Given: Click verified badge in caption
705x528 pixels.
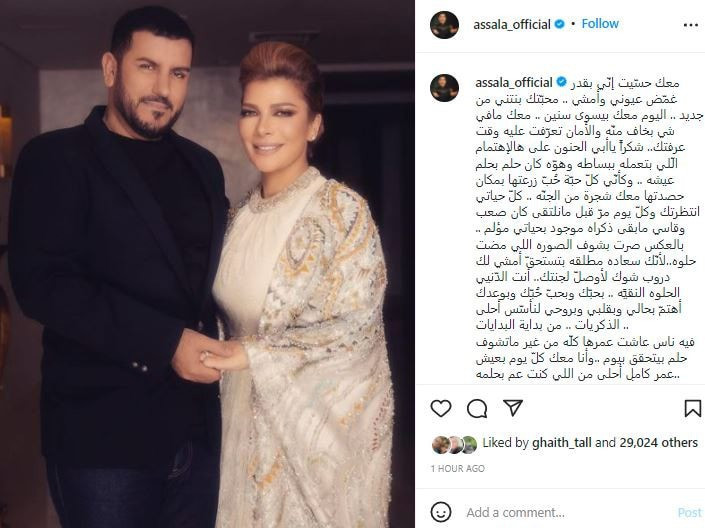Looking at the screenshot, I should tap(561, 82).
